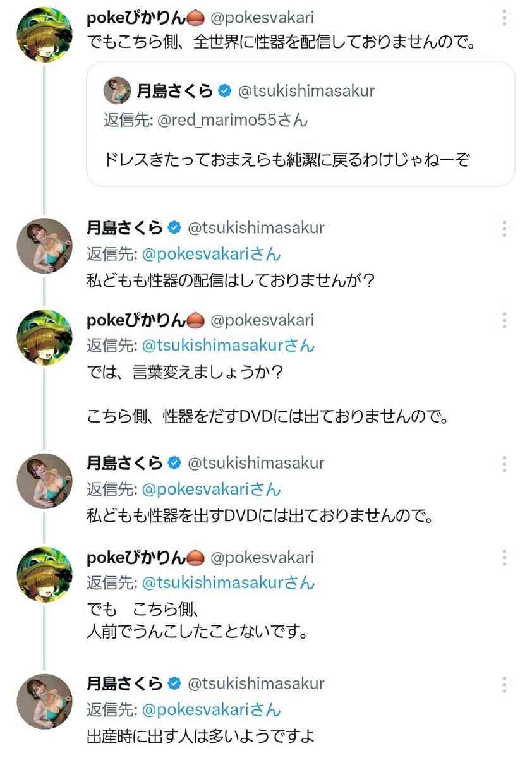Open three-dot menu on 出産時に出す人 reply
532x758 pixels.
(504, 684)
